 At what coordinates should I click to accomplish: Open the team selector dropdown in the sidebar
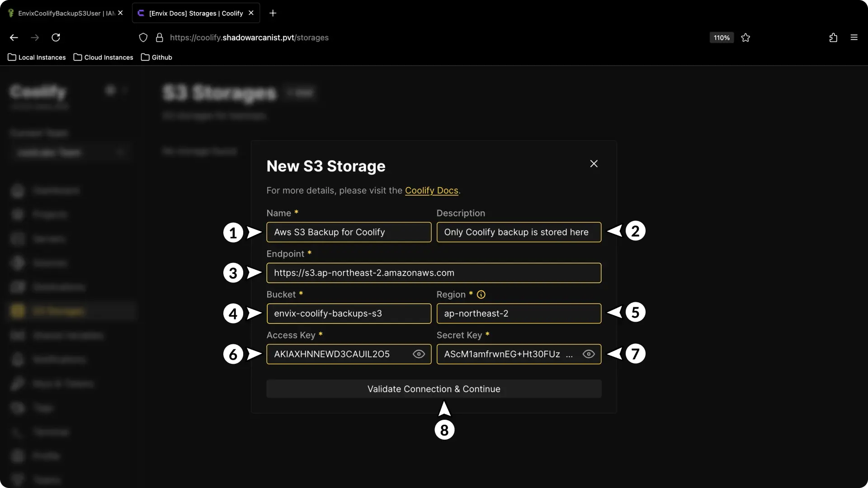(x=71, y=152)
